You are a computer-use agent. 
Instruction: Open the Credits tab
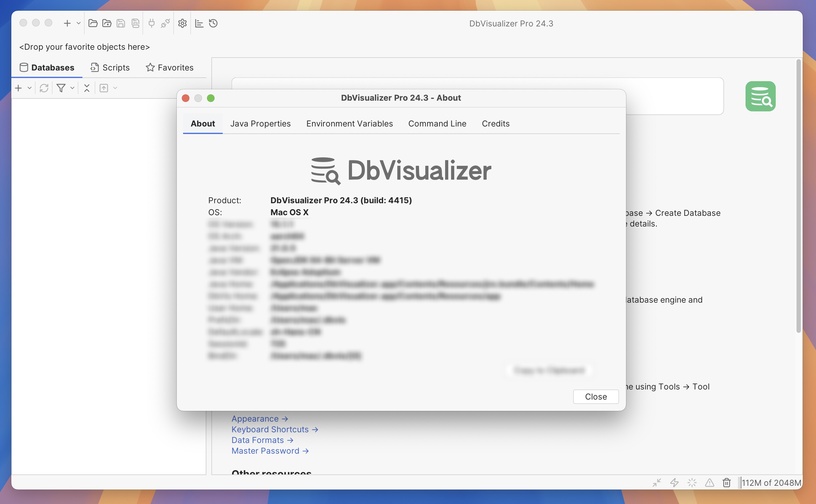[x=495, y=124]
